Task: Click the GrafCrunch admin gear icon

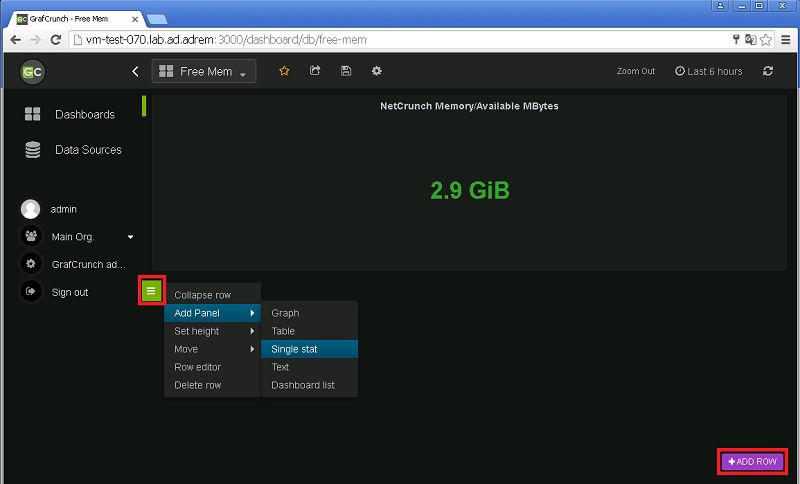Action: pos(31,264)
